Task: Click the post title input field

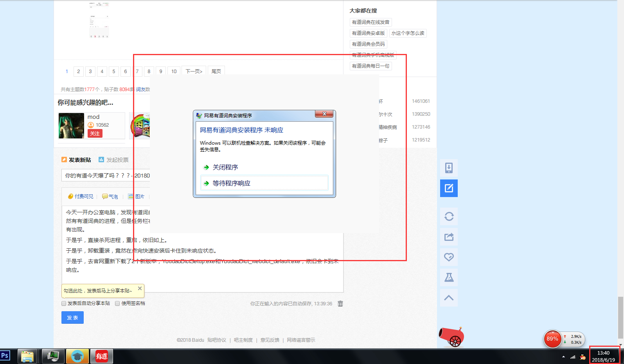Action: (106, 176)
